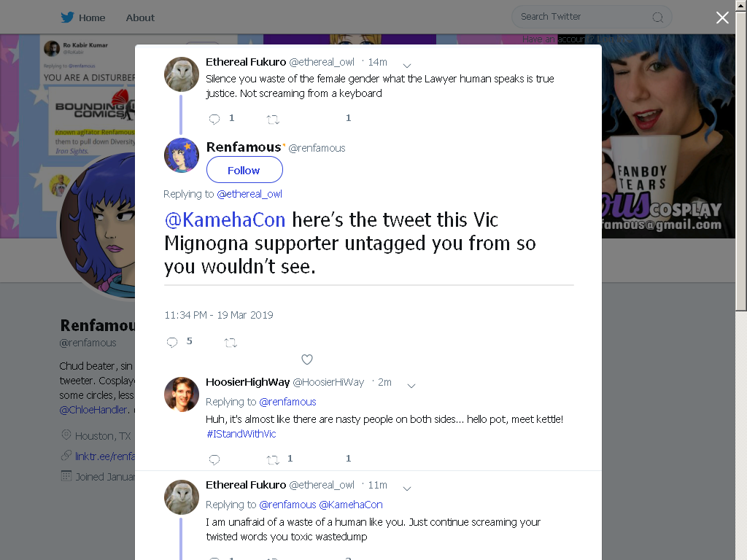Open the #IStandWithVic hashtag link
Viewport: 747px width, 560px height.
tap(241, 434)
